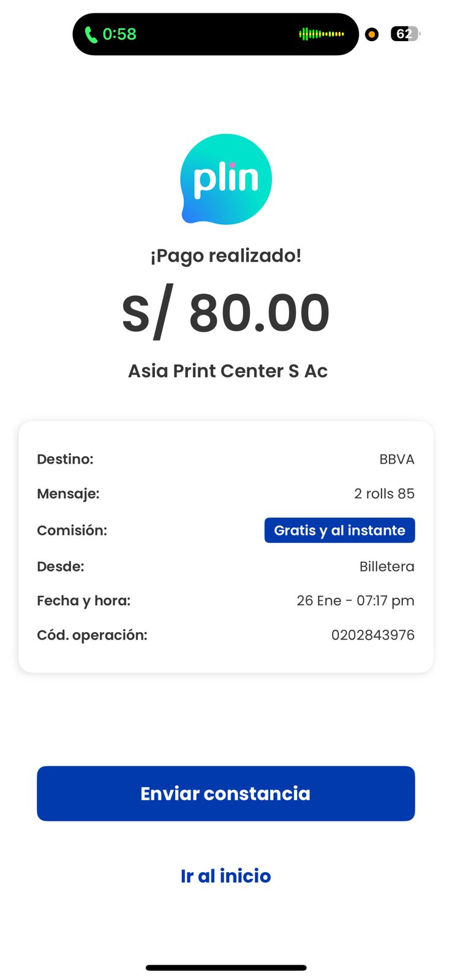This screenshot has width=452, height=980.
Task: Click the Plin logo
Action: (x=226, y=179)
